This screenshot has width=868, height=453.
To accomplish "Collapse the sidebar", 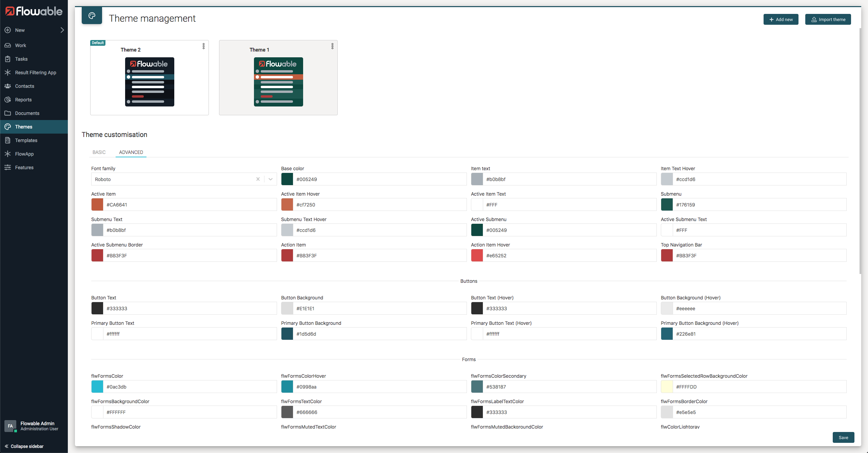I will (24, 446).
